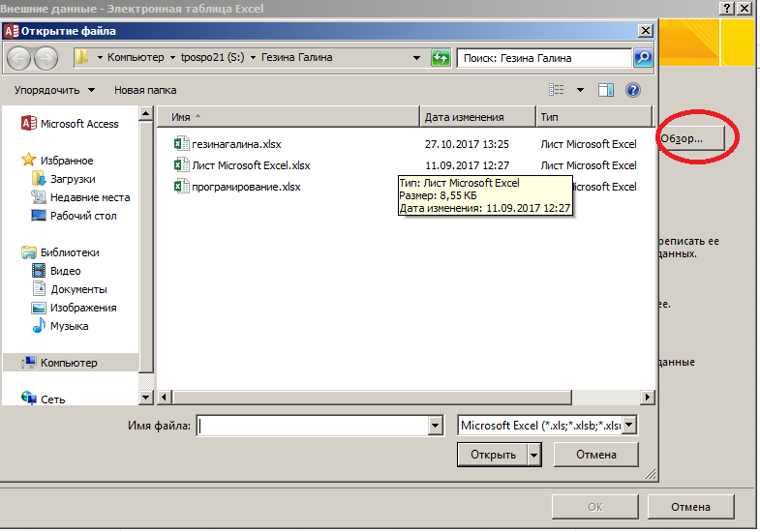This screenshot has width=760, height=532.
Task: Click the folder icon in address bar
Action: point(82,57)
